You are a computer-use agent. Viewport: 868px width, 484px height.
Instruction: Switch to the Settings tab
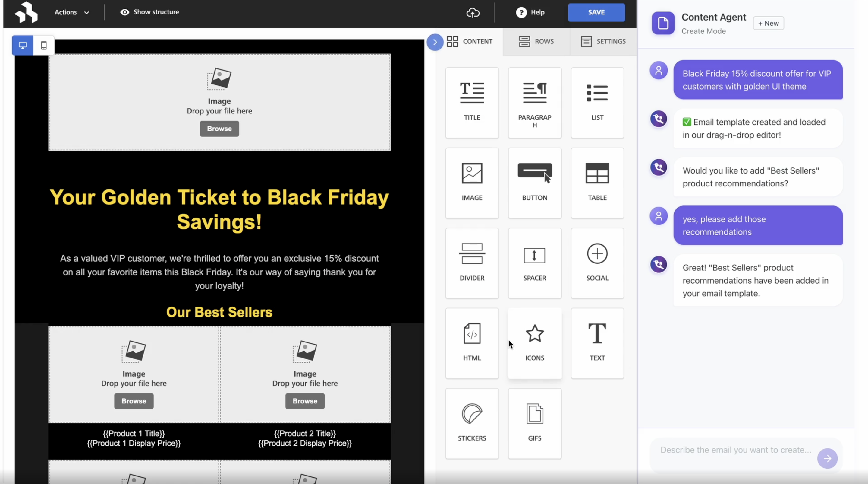(x=603, y=41)
